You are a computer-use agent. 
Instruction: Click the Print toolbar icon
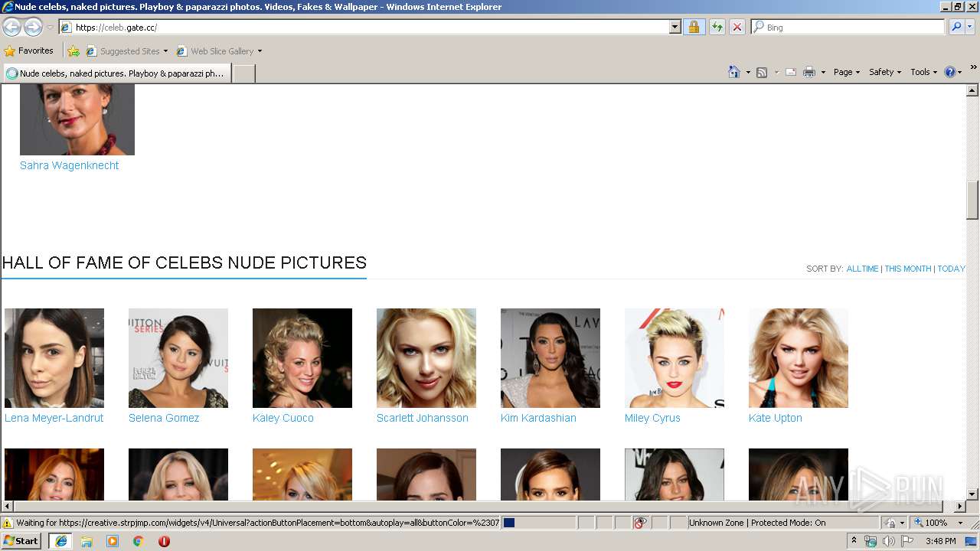[x=809, y=72]
